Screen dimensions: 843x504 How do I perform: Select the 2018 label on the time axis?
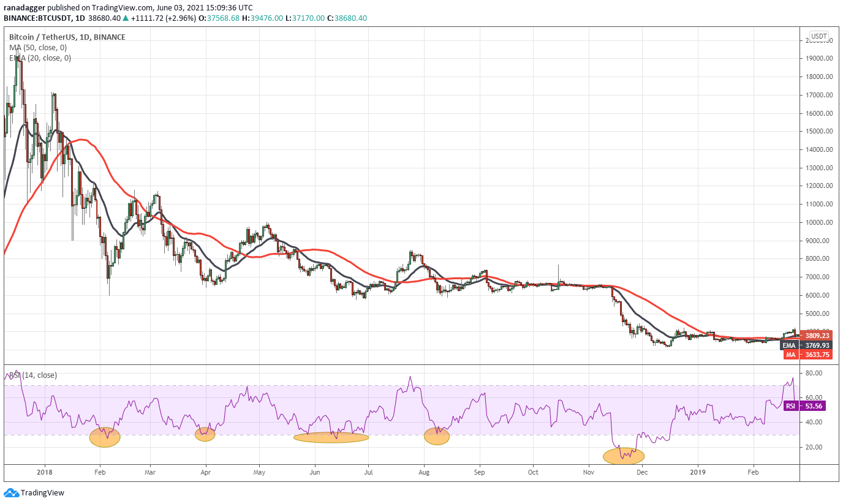(x=46, y=473)
